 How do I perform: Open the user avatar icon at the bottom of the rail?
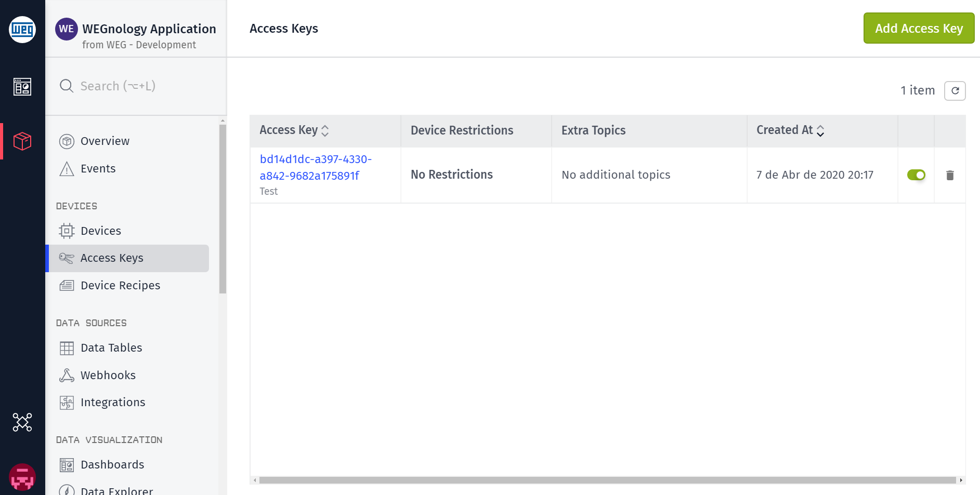pos(22,477)
